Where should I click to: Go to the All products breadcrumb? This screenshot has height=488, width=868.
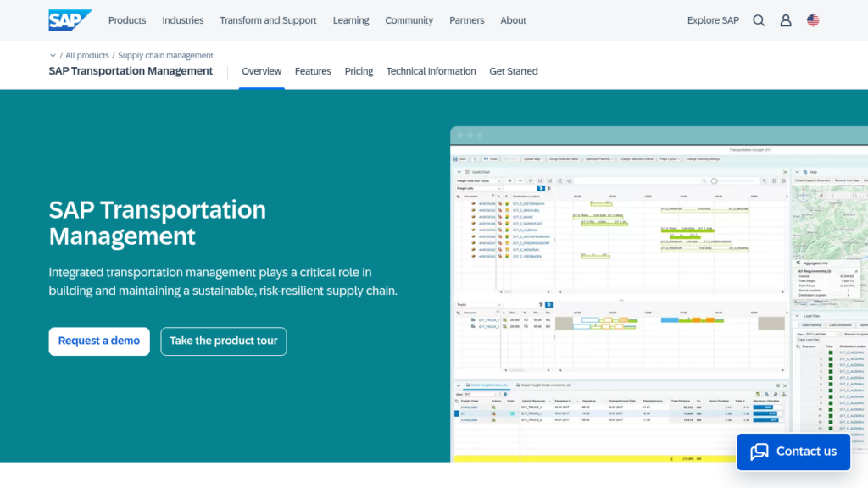[x=87, y=56]
